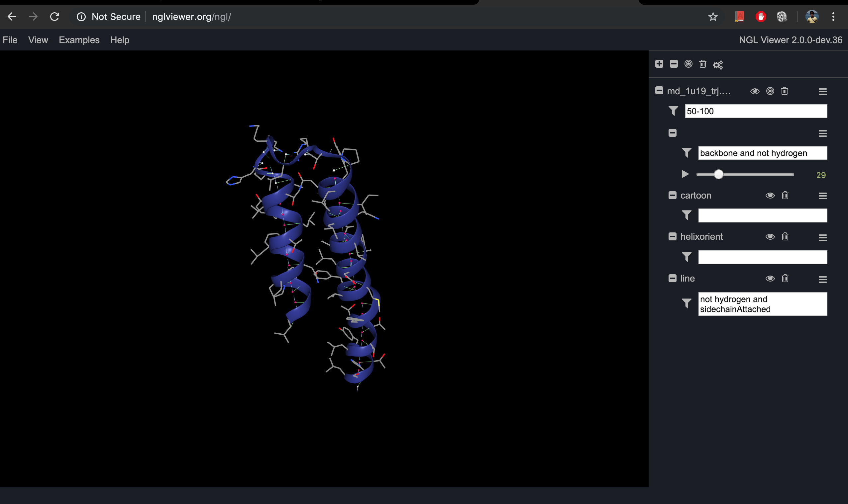
Task: Collapse all panels using the minus icon
Action: [673, 64]
